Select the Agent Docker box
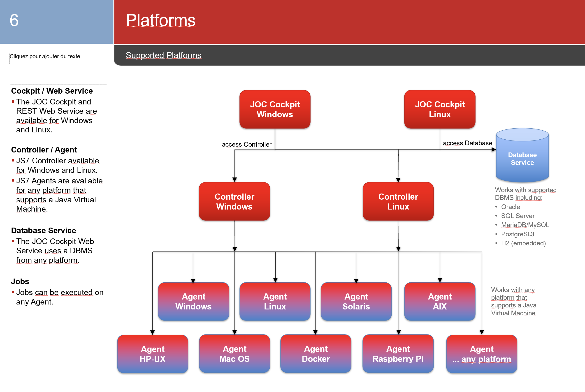The width and height of the screenshot is (585, 392). tap(316, 354)
